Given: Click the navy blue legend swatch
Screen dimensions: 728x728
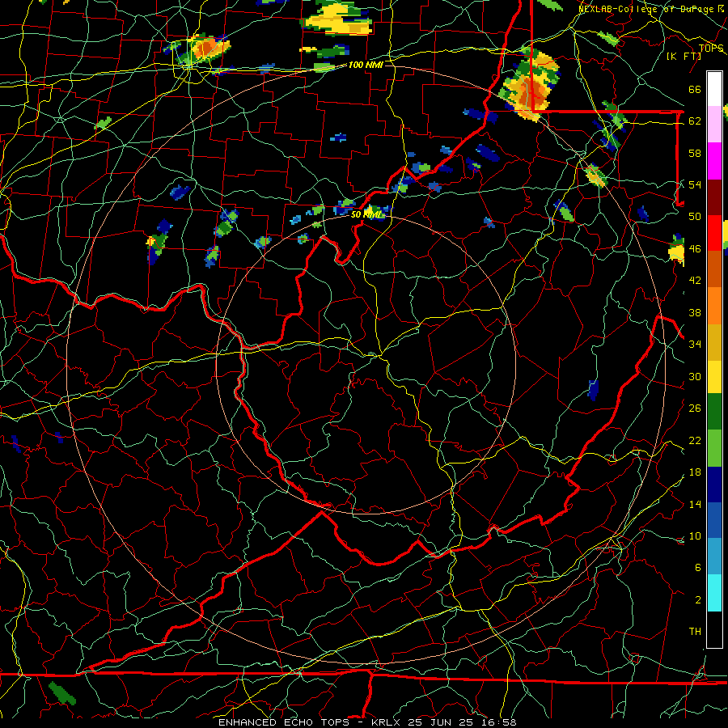Looking at the screenshot, I should 714,485.
